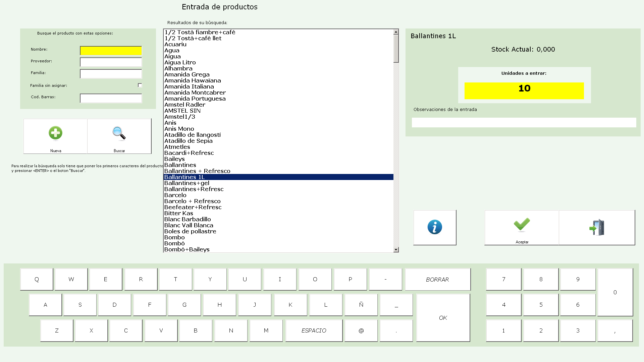
Task: Click the yellow Unidades a entrar field
Action: point(524,90)
